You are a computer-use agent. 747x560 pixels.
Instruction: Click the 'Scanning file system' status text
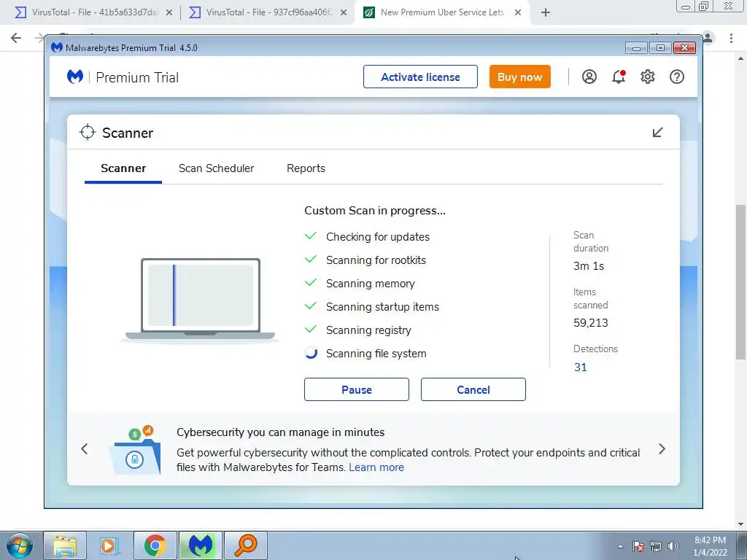click(x=376, y=354)
